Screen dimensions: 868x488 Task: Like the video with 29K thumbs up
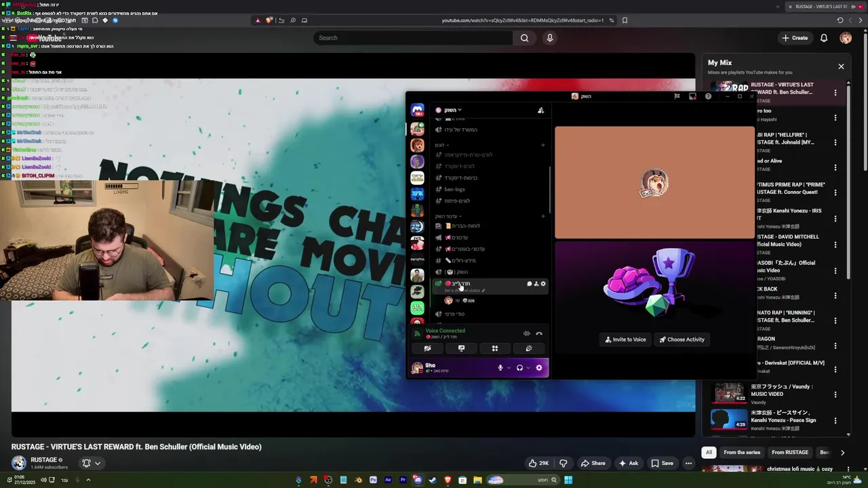coord(538,463)
